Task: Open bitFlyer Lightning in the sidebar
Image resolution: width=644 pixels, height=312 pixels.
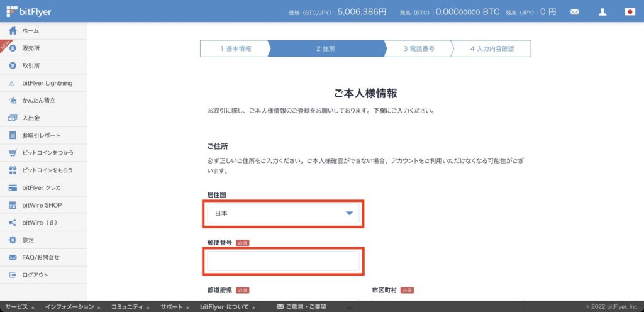Action: (x=43, y=83)
